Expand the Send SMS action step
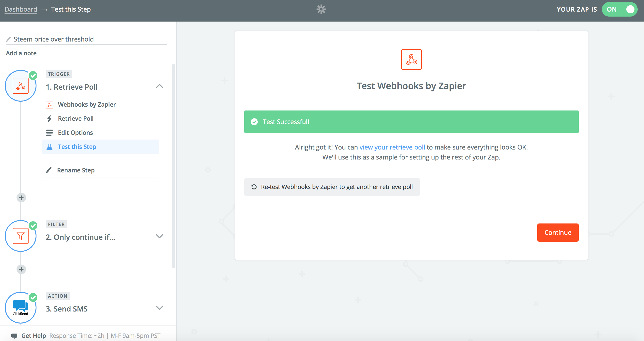This screenshot has width=644, height=341. [160, 308]
